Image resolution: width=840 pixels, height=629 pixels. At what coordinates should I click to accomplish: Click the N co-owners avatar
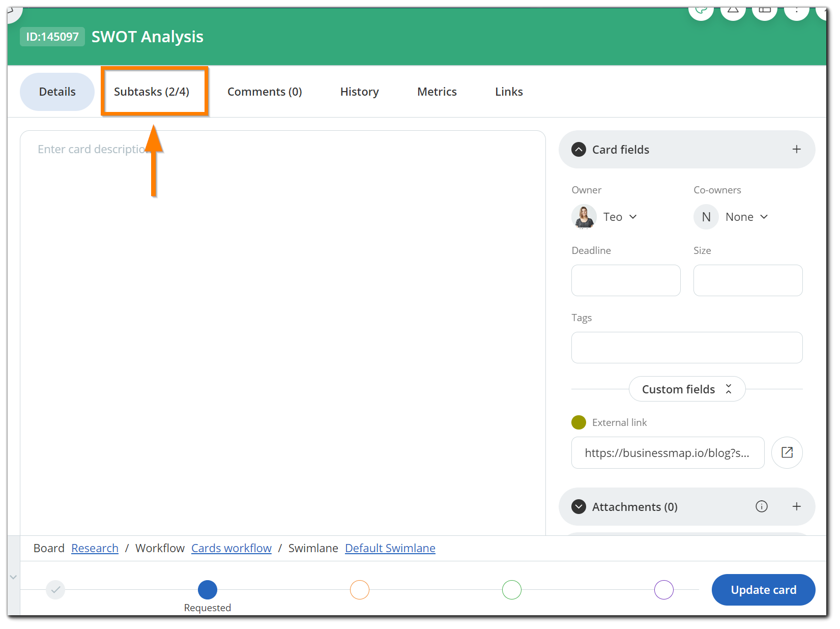pyautogui.click(x=706, y=217)
